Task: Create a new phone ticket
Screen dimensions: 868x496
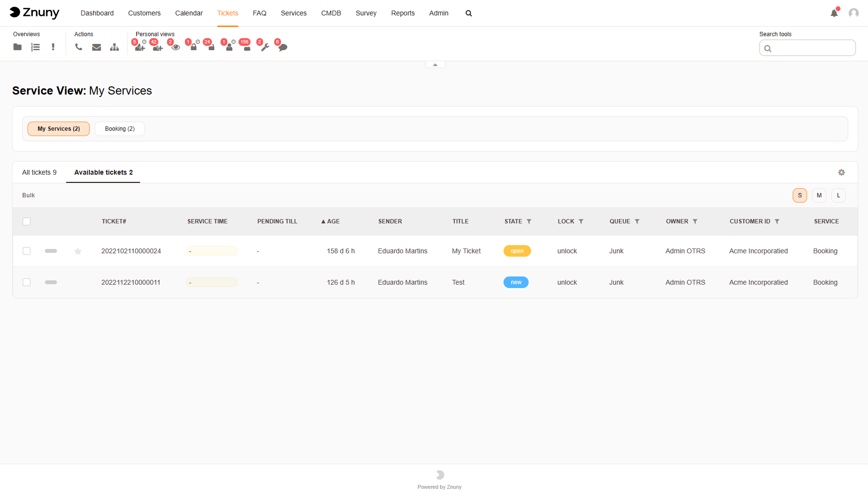Action: pyautogui.click(x=79, y=47)
